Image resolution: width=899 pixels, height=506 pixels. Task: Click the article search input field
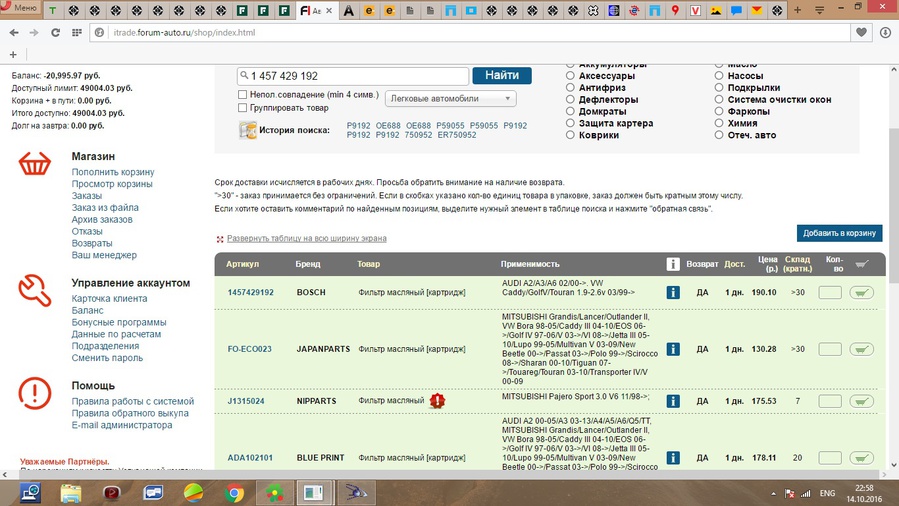[353, 76]
